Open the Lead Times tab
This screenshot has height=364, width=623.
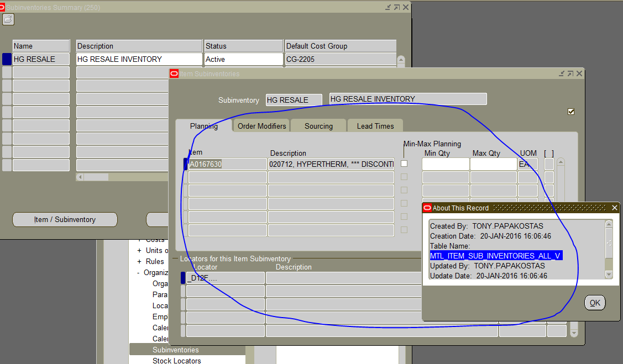click(x=375, y=125)
